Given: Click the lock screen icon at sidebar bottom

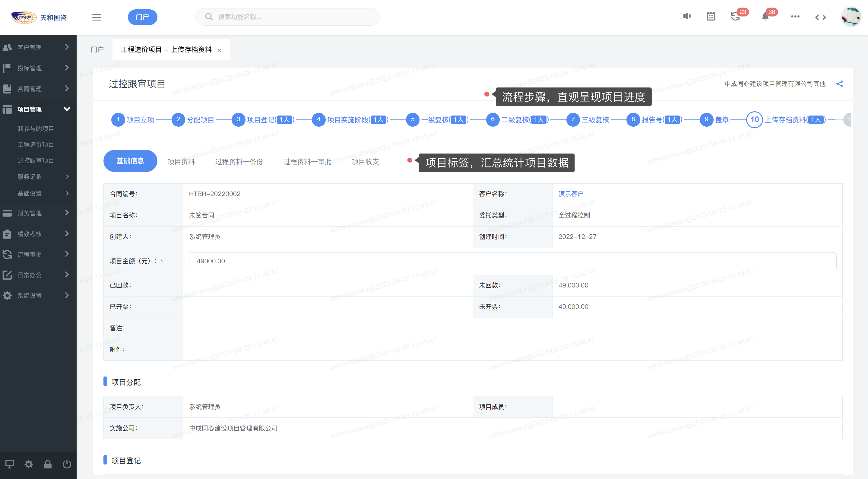Looking at the screenshot, I should click(48, 464).
